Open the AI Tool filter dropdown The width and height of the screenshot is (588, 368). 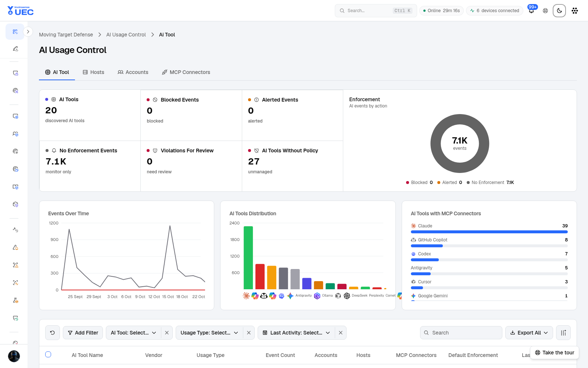pos(133,333)
